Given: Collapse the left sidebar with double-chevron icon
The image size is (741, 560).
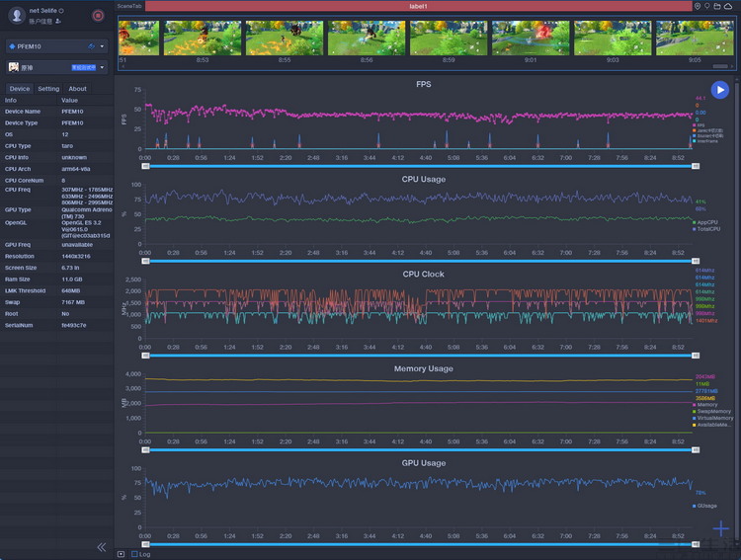Looking at the screenshot, I should pos(101,546).
